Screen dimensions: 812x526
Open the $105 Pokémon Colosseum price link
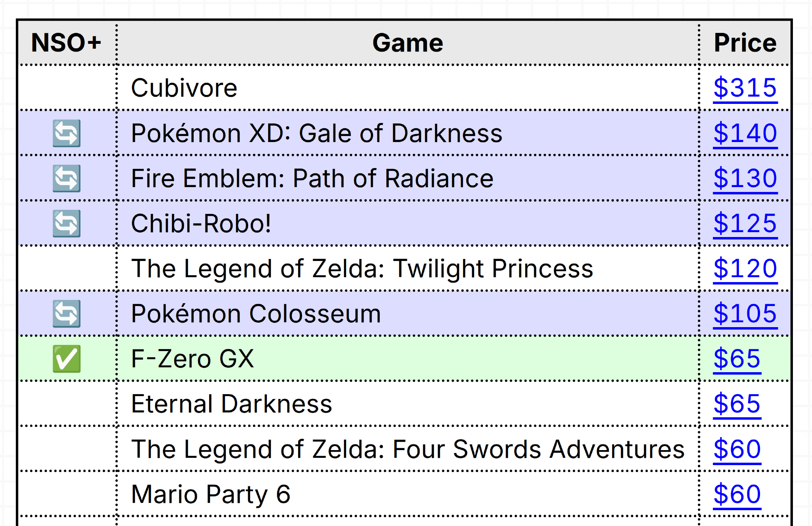[745, 314]
